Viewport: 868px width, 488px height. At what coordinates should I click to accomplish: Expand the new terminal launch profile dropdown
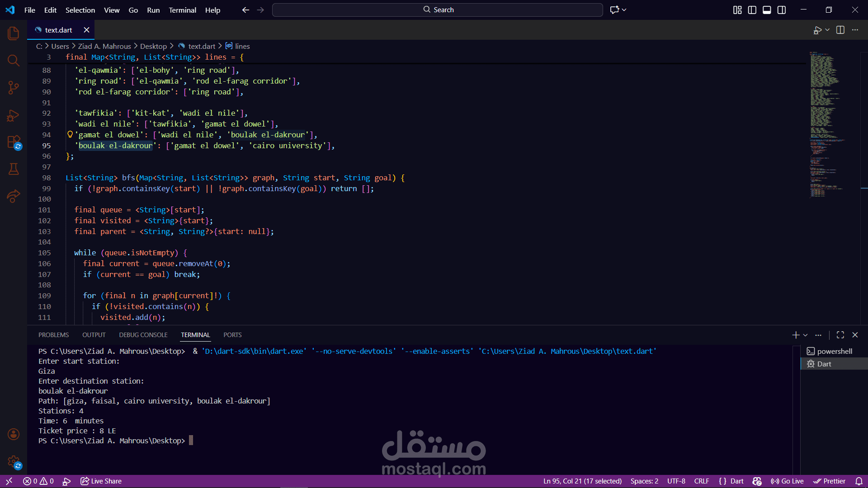806,335
